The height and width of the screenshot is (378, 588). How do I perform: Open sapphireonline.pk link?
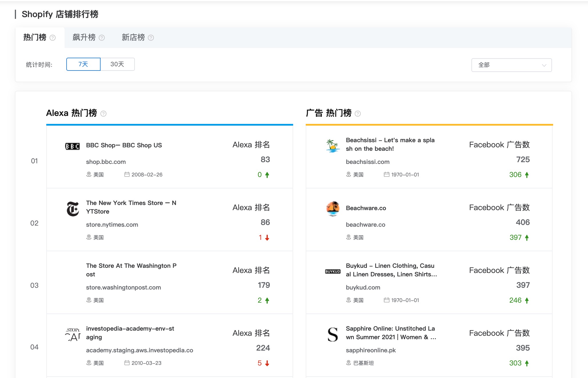pos(371,350)
